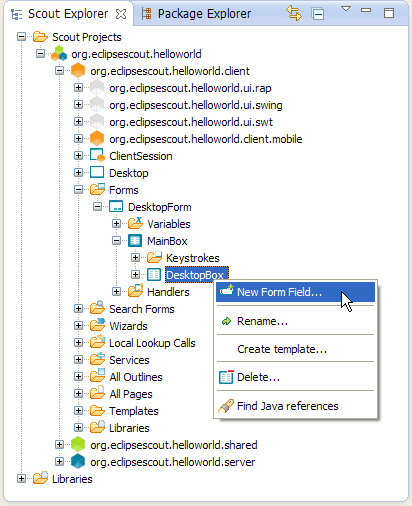This screenshot has height=506, width=412.
Task: Click the Package Explorer tab icon
Action: coord(146,14)
